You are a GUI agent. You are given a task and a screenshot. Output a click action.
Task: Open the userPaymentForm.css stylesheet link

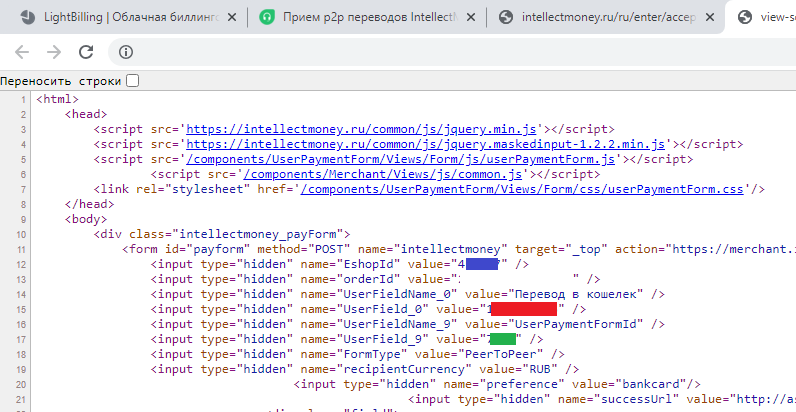tap(522, 189)
